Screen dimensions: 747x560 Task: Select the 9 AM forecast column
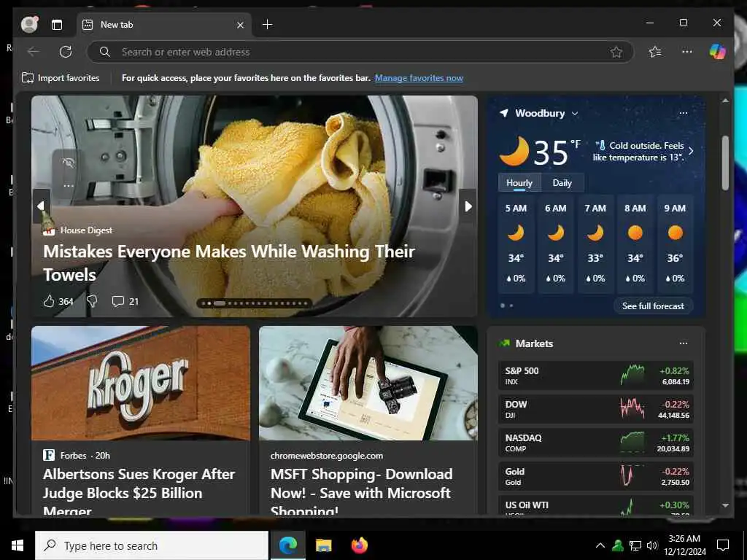tap(675, 244)
